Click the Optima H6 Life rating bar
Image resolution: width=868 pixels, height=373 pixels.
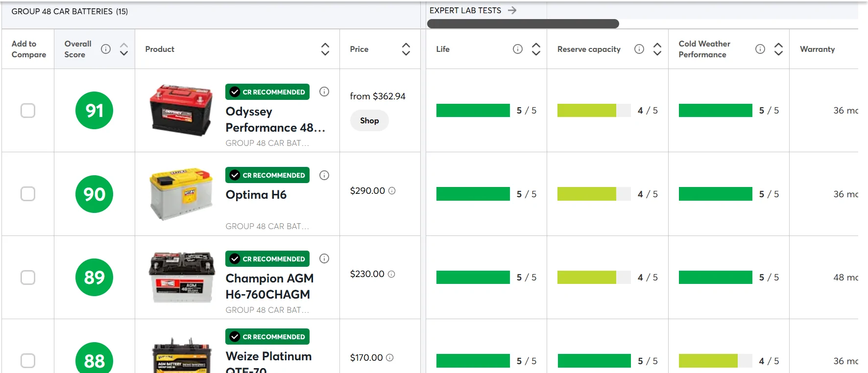pyautogui.click(x=473, y=194)
